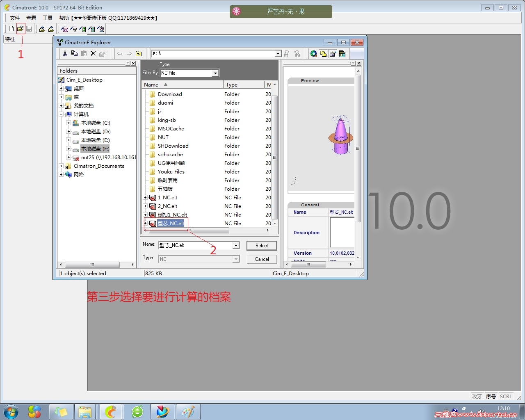Sort file list by Type column header

pyautogui.click(x=244, y=84)
